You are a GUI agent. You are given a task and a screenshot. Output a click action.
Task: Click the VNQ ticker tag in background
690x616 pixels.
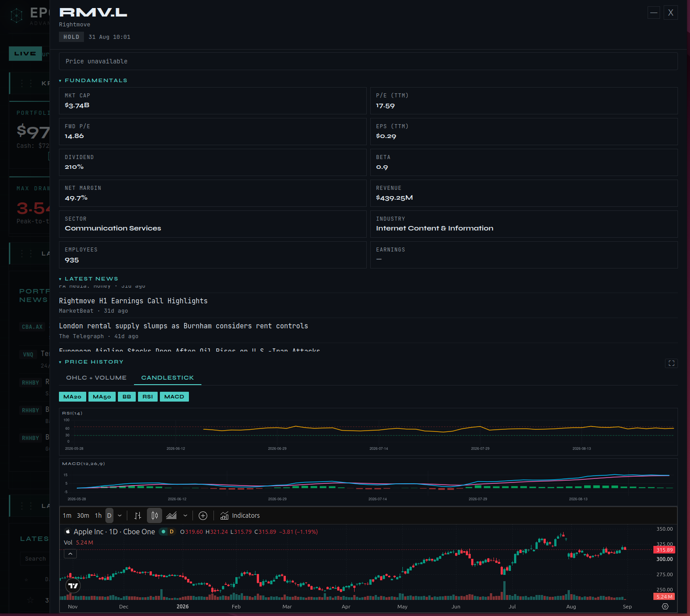28,354
